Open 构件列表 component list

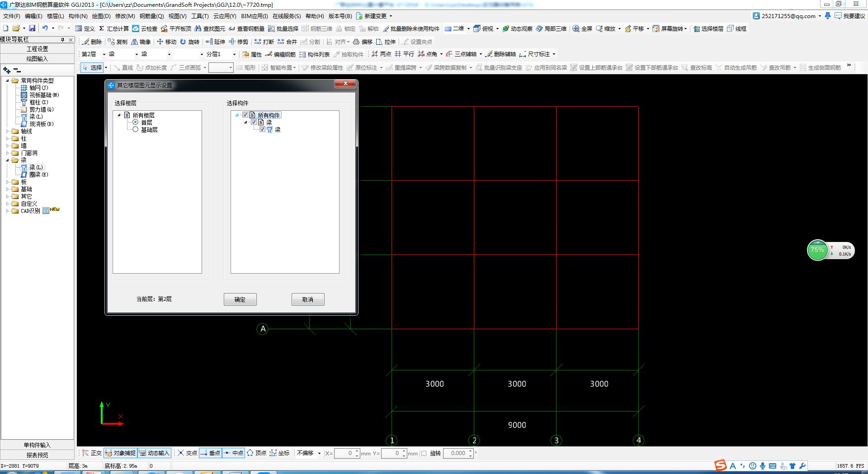pos(315,54)
